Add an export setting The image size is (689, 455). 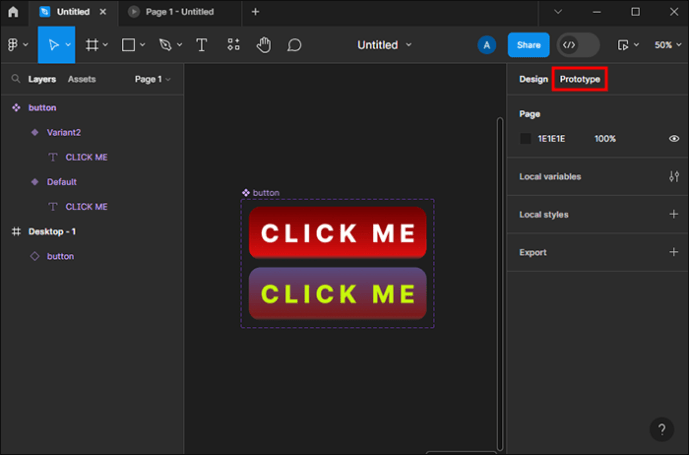(674, 252)
